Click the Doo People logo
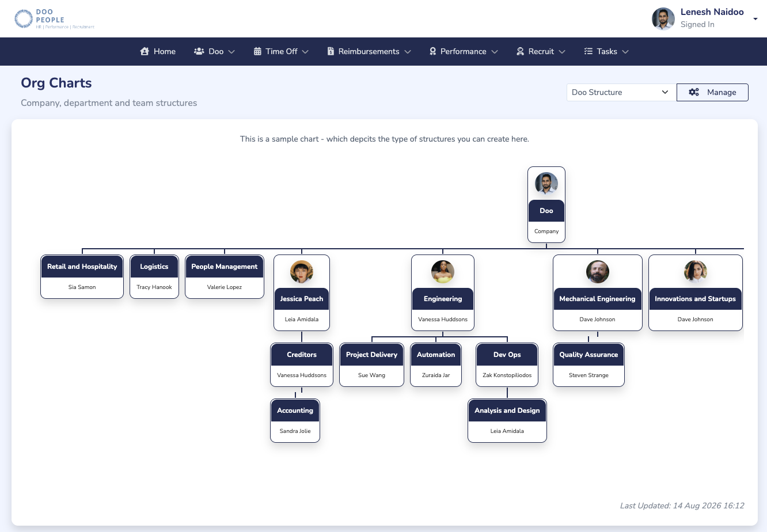767x532 pixels. 54,19
